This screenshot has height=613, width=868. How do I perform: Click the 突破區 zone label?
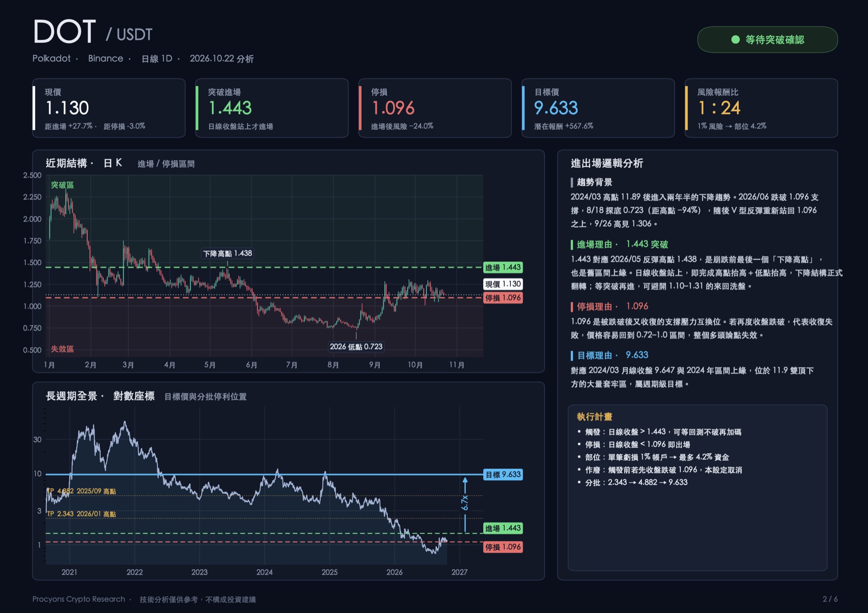click(62, 185)
